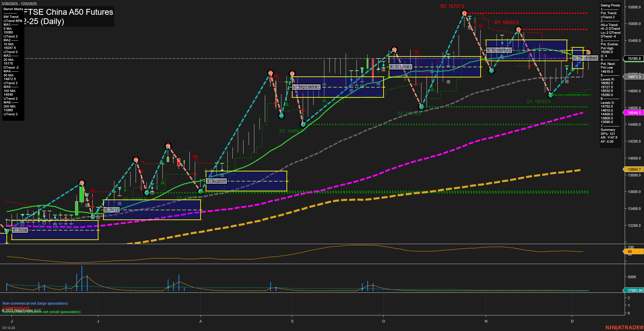Select the M:December month label
Screen dimensions: 644x331
585,58
